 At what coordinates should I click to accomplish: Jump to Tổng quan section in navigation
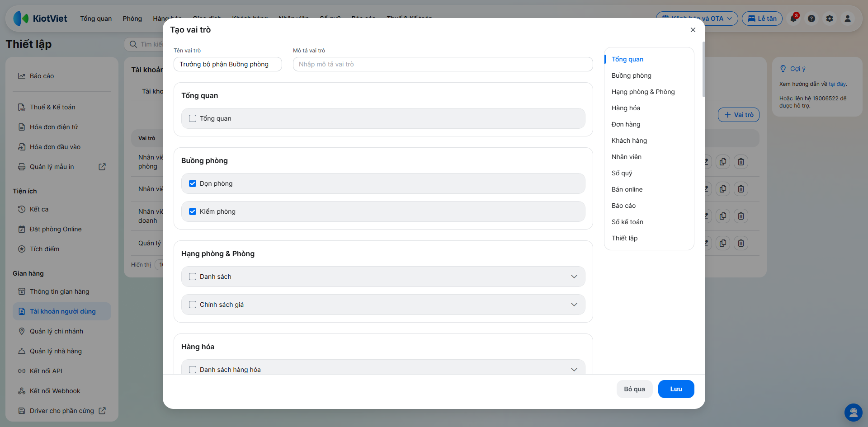pyautogui.click(x=627, y=59)
